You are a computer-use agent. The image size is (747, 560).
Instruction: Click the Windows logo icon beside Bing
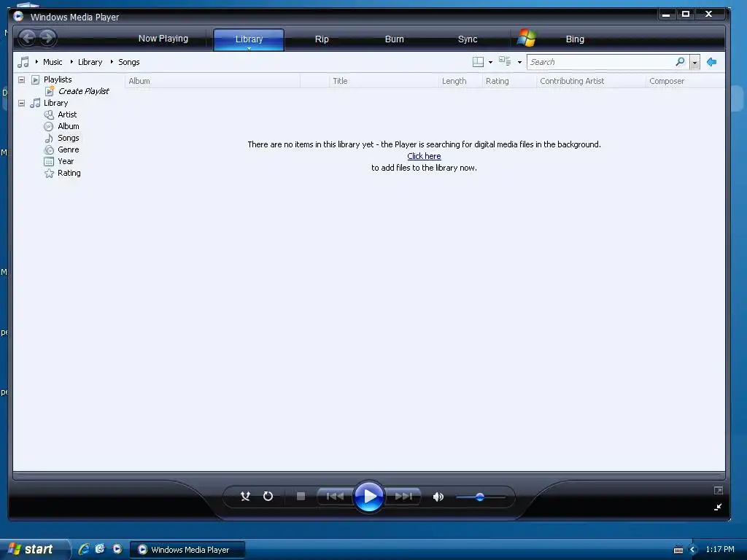tap(527, 38)
